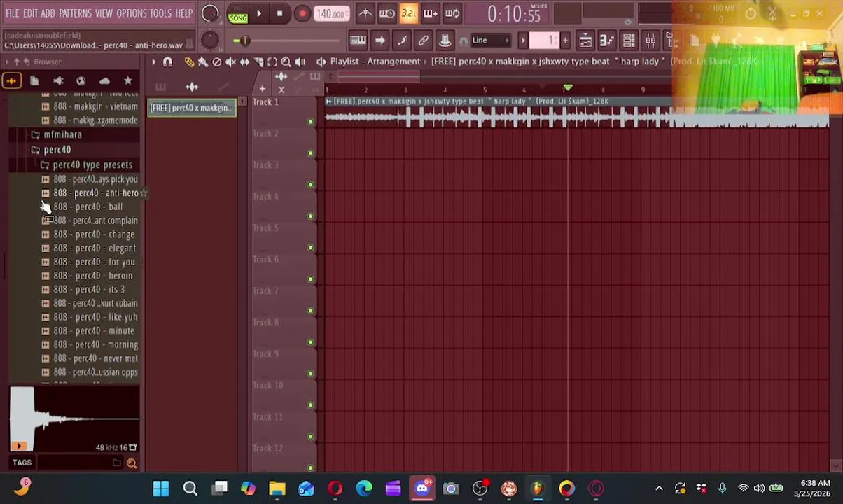Viewport: 843px width, 504px height.
Task: Open the View playlist icon
Action: click(585, 41)
